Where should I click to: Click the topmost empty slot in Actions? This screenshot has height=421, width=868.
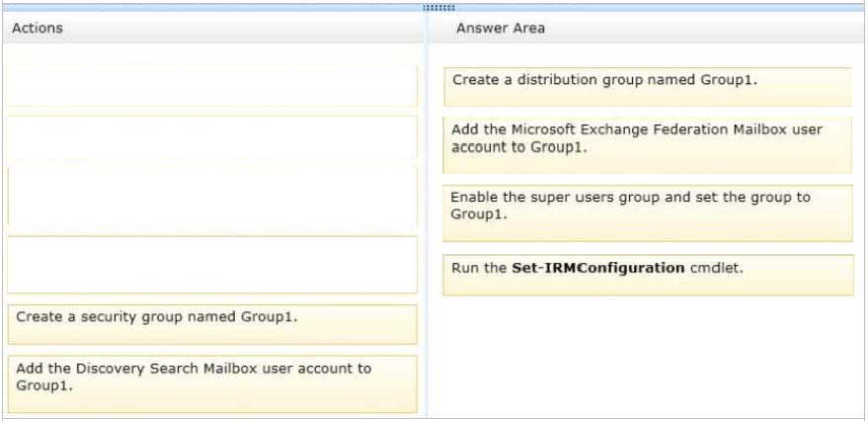pos(211,86)
